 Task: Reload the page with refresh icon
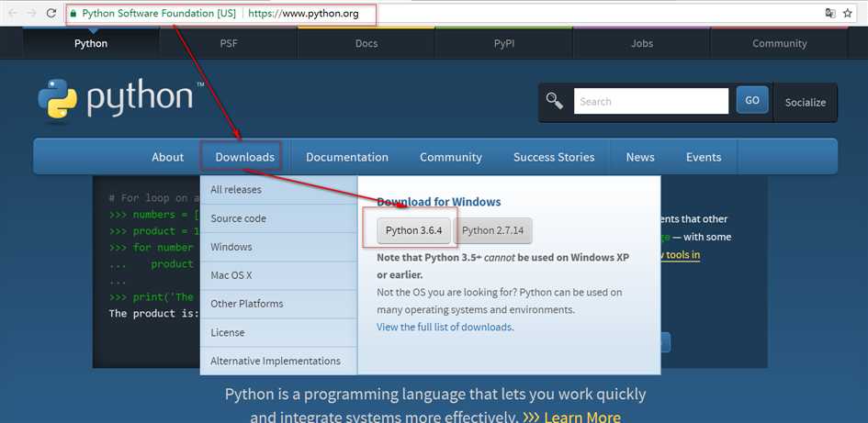tap(51, 13)
